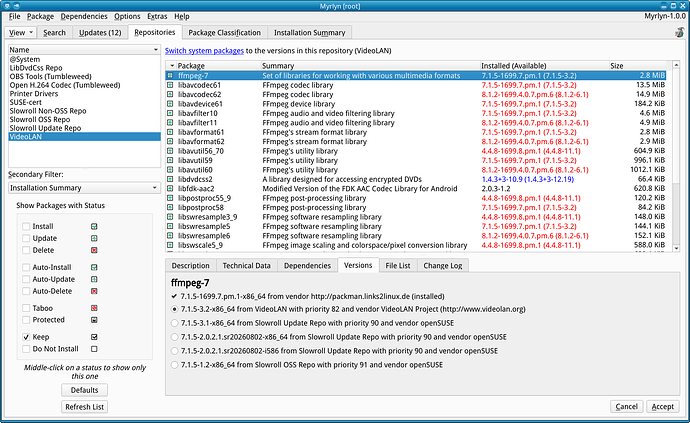
Task: Click the Taboo status icon in legend
Action: [94, 308]
